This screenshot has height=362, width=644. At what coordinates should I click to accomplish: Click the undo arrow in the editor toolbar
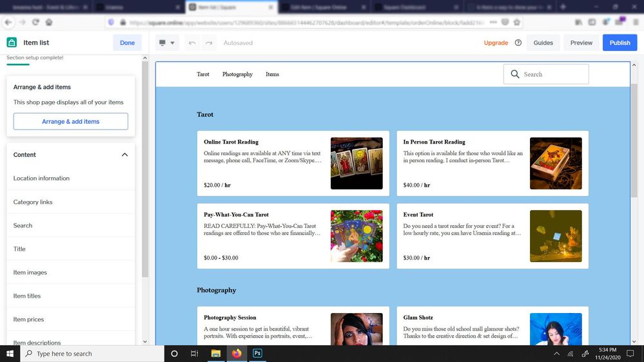click(192, 43)
